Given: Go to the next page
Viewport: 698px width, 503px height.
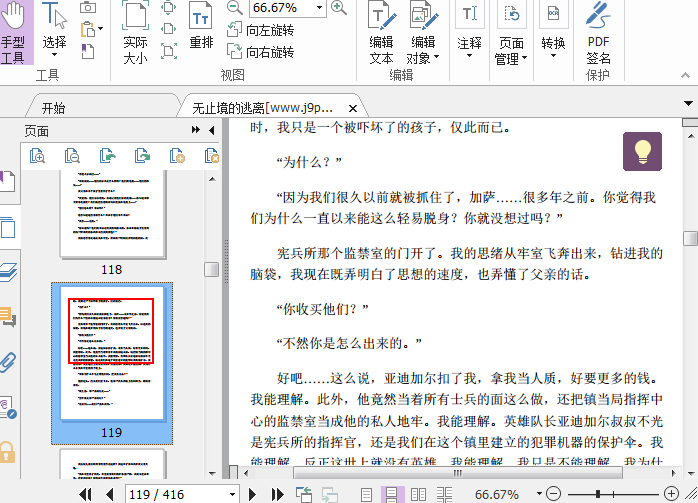Looking at the screenshot, I should click(252, 494).
